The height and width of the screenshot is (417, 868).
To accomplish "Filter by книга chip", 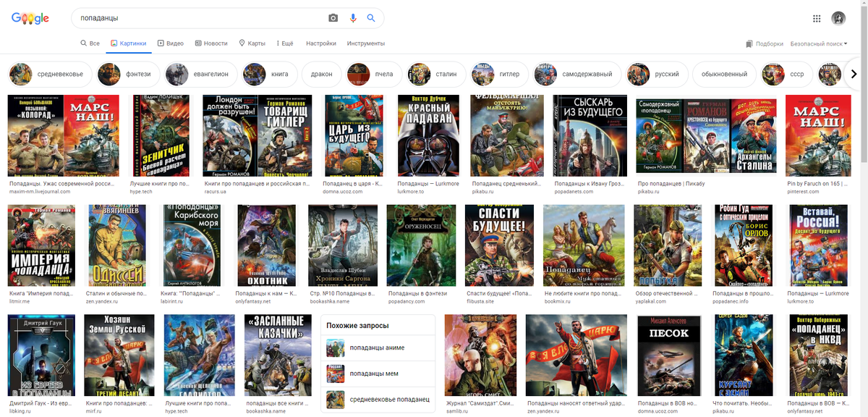I will [268, 74].
